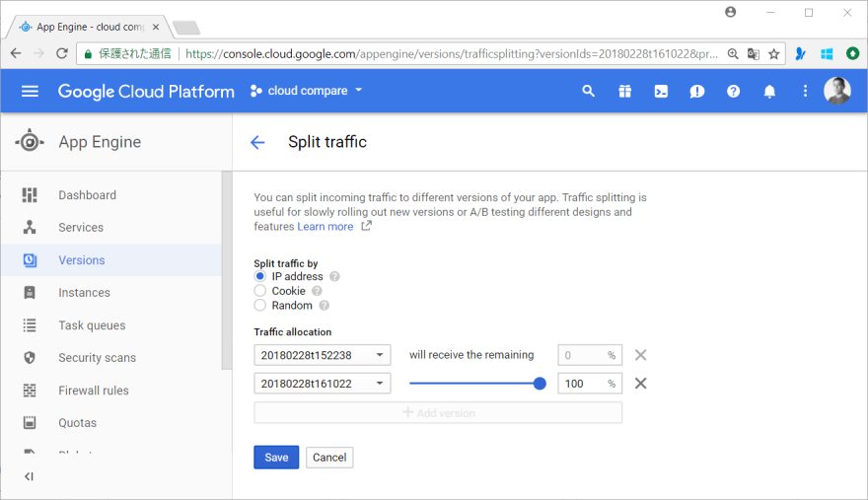The image size is (868, 500).
Task: Click the Cancel button
Action: (329, 458)
